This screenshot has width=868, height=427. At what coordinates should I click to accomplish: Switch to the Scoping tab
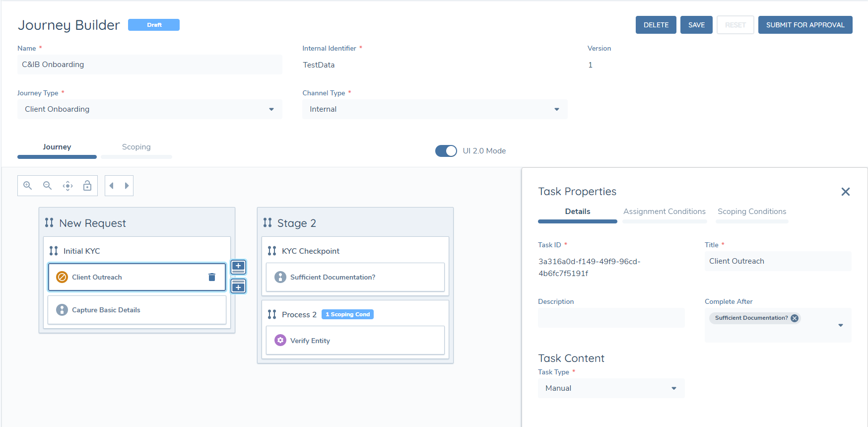pos(136,147)
